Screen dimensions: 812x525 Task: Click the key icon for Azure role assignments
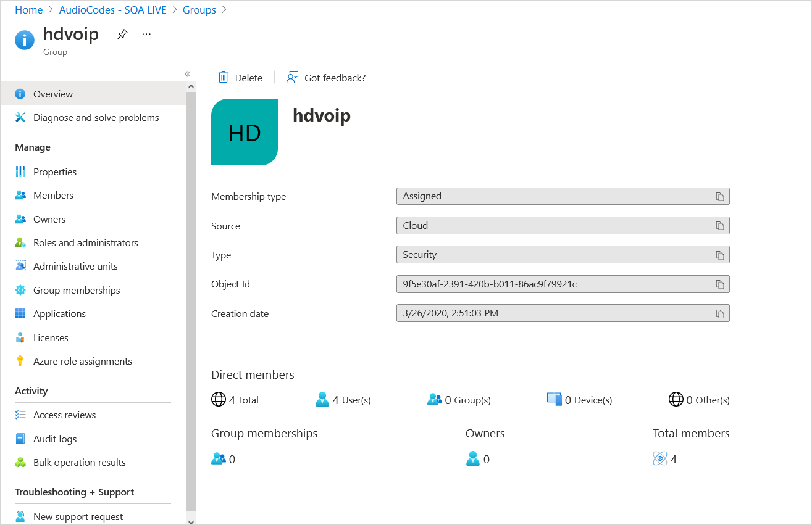point(20,361)
